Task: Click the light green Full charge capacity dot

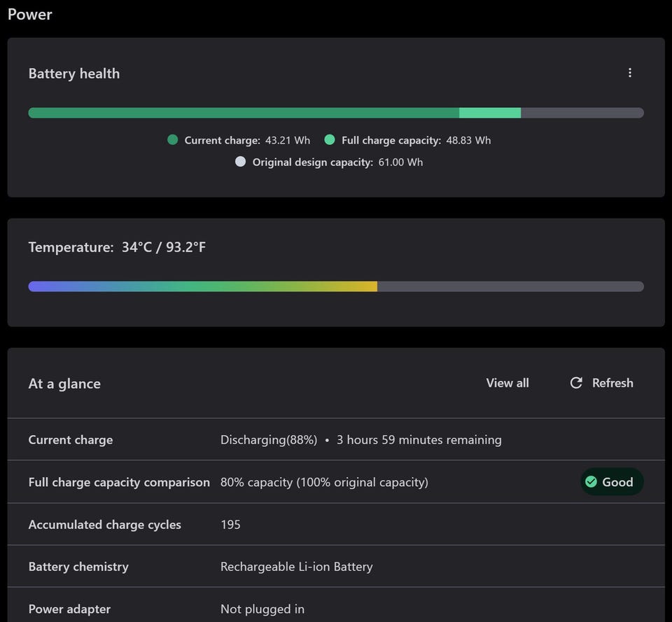Action: tap(330, 140)
